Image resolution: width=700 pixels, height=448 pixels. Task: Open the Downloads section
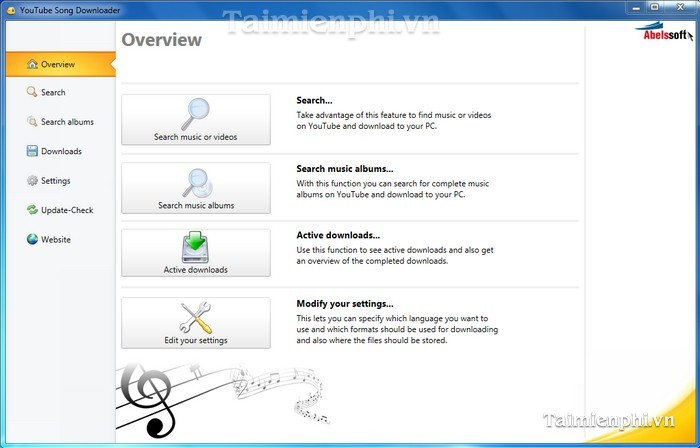point(61,151)
